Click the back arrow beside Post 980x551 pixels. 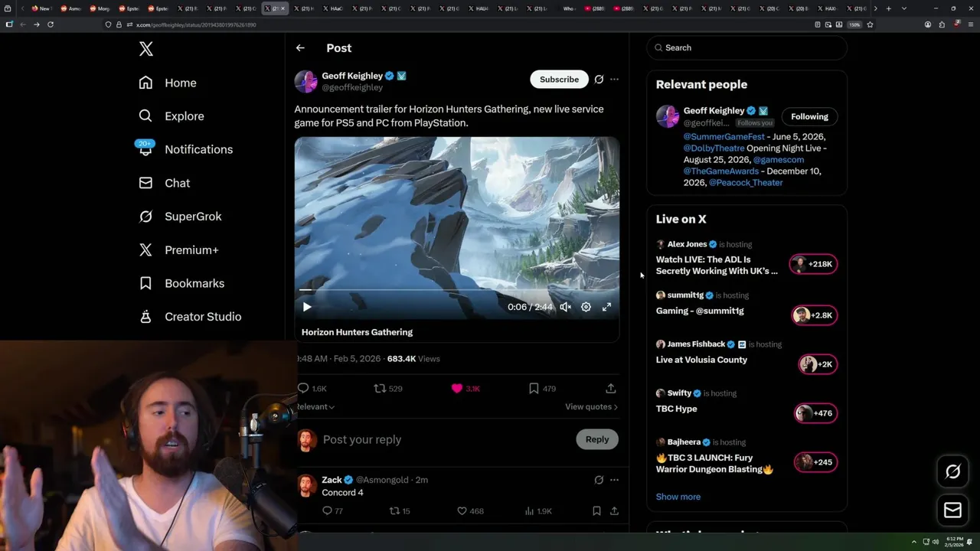(x=300, y=47)
